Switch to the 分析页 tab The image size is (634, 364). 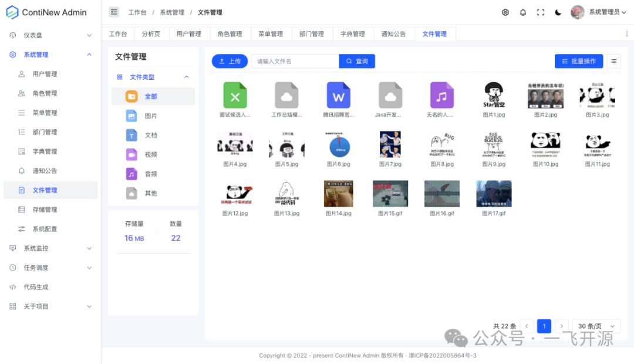[151, 33]
